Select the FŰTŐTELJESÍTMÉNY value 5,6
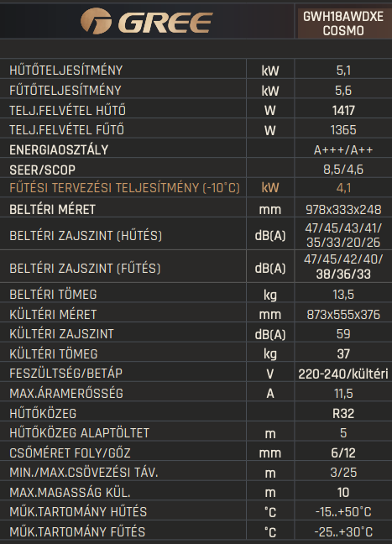 343,91
